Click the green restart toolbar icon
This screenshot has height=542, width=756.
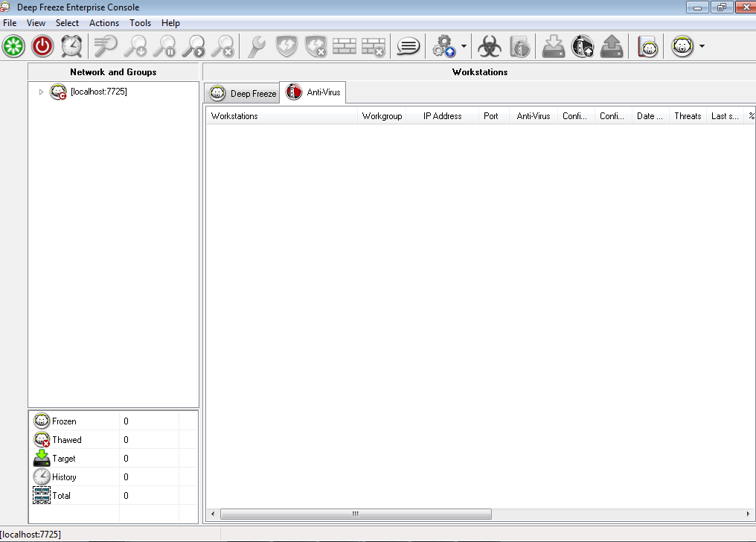13,46
